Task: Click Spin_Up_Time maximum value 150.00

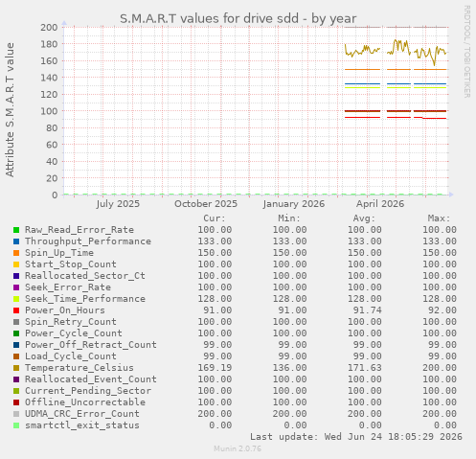Action: (440, 253)
